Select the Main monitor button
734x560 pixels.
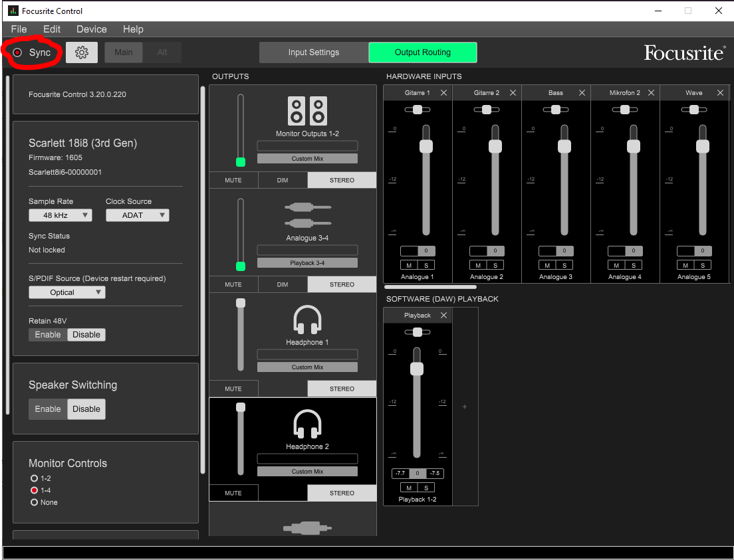[124, 52]
